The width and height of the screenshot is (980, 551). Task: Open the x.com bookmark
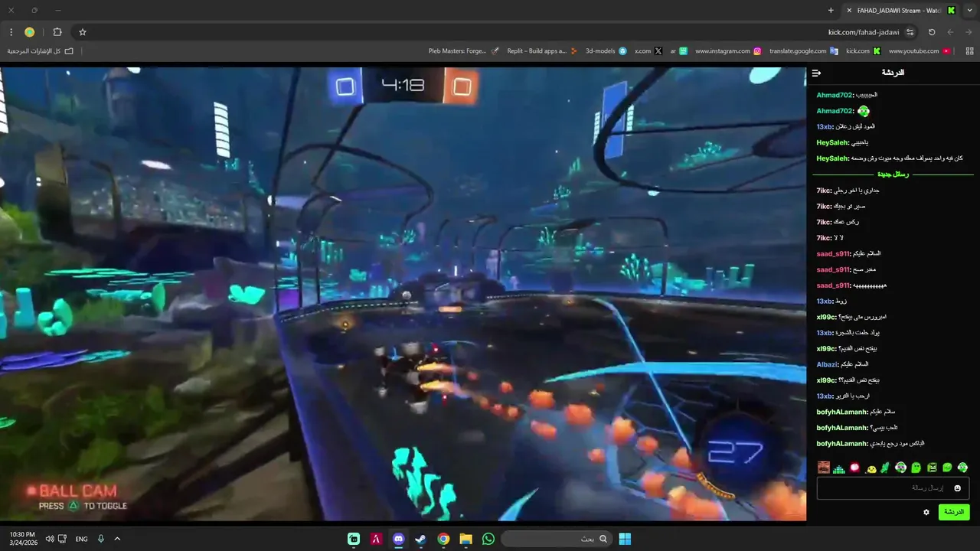[x=648, y=51]
